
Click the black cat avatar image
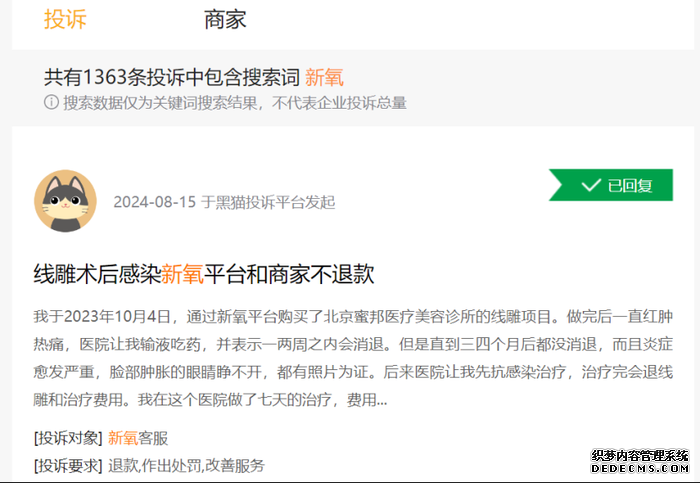click(x=65, y=200)
